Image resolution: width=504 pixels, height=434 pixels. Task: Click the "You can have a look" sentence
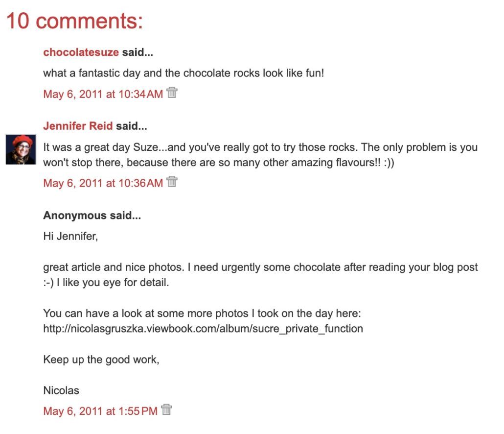(x=202, y=313)
